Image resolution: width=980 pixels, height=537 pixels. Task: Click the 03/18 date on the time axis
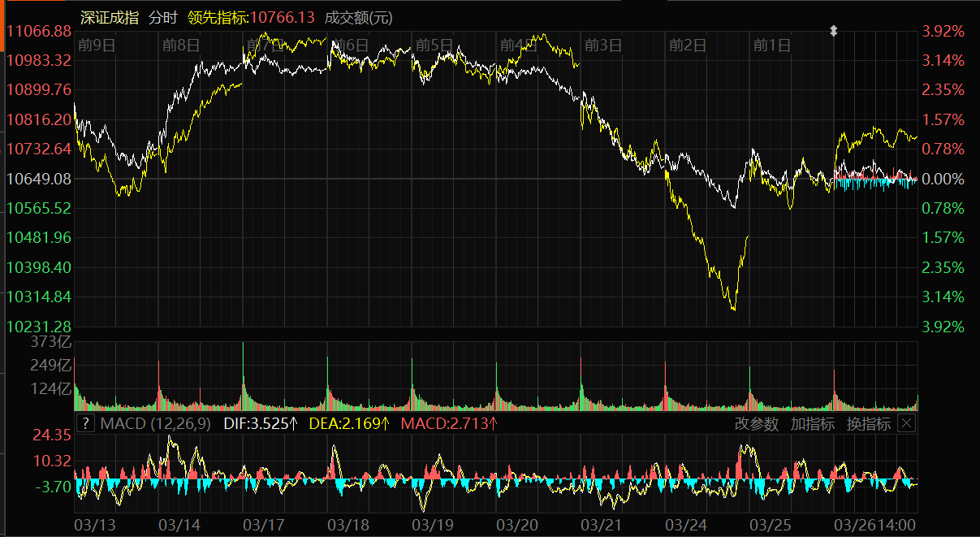(x=348, y=526)
